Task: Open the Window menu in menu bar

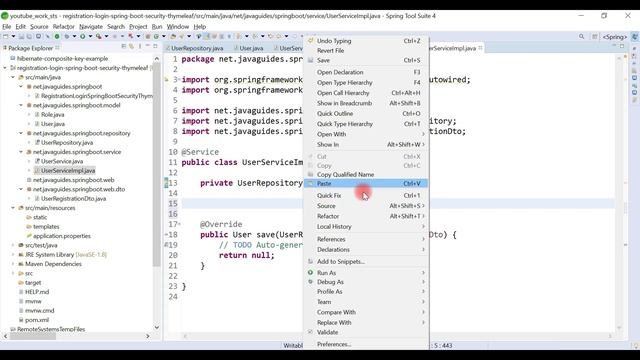Action: 178,27
